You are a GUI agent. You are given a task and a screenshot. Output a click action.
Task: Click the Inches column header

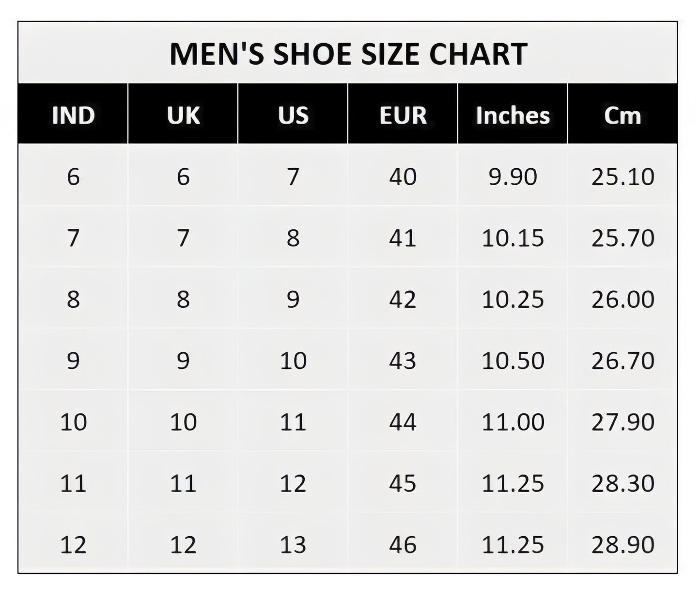[x=513, y=115]
